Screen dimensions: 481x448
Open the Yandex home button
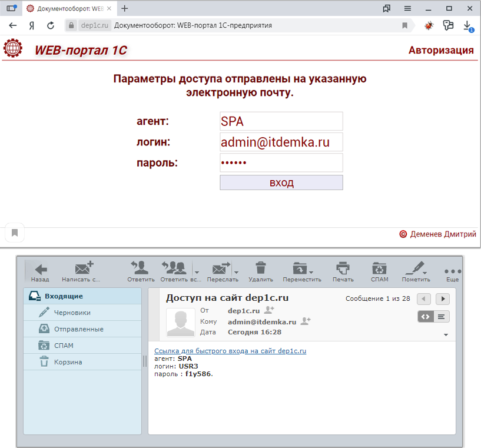pyautogui.click(x=32, y=25)
